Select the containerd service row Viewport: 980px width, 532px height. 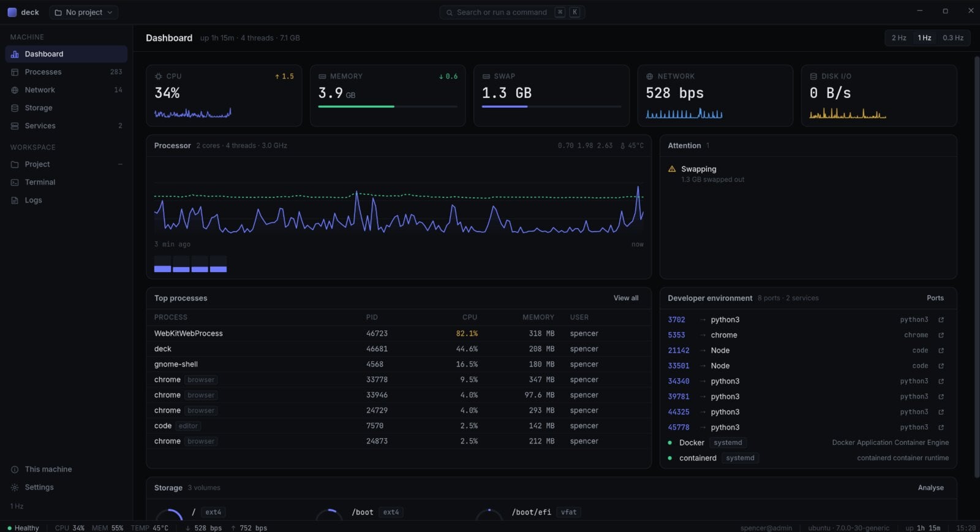[x=808, y=458]
